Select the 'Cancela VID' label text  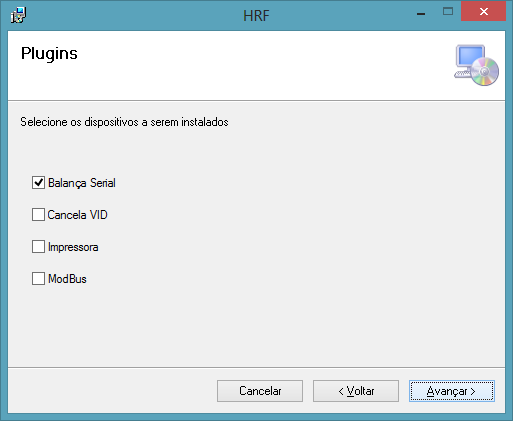click(77, 215)
